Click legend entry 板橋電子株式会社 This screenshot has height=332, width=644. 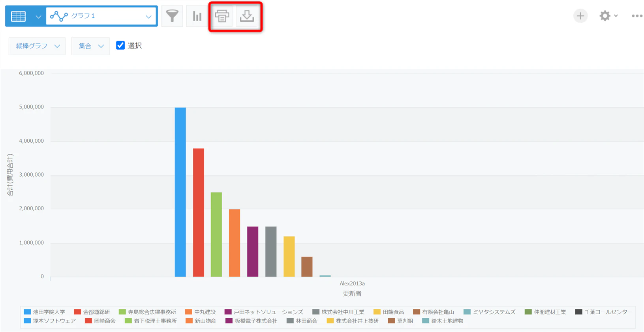coord(252,321)
